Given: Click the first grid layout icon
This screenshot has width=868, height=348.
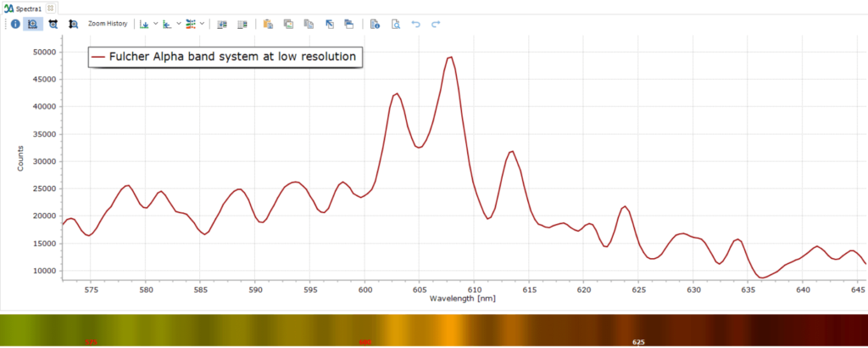Looking at the screenshot, I should [223, 24].
